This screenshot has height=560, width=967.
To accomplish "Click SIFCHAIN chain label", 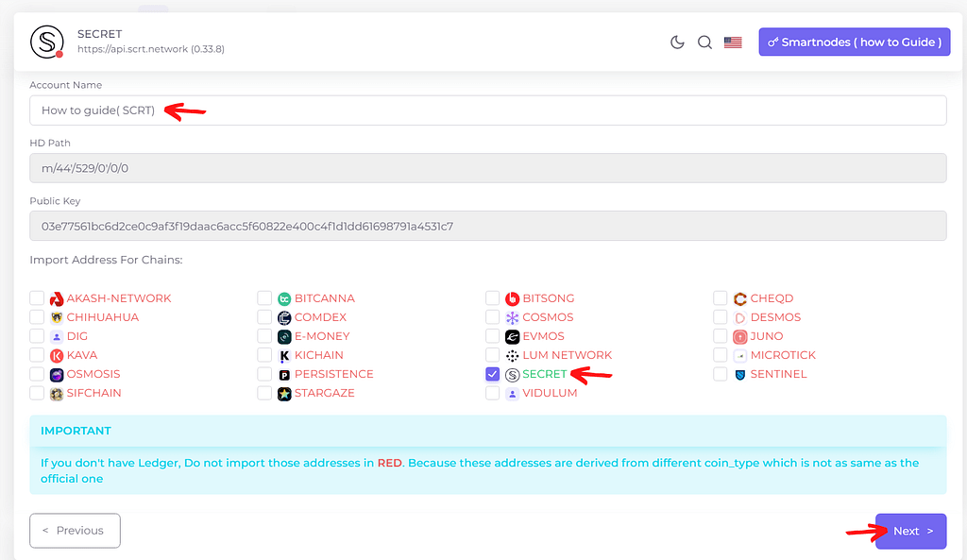I will [93, 393].
